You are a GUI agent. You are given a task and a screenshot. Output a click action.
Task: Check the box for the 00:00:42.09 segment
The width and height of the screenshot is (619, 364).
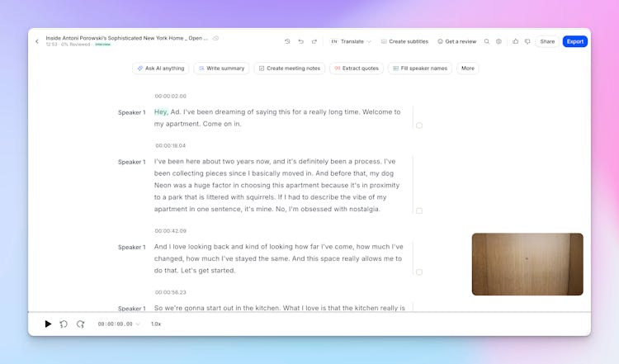click(419, 272)
